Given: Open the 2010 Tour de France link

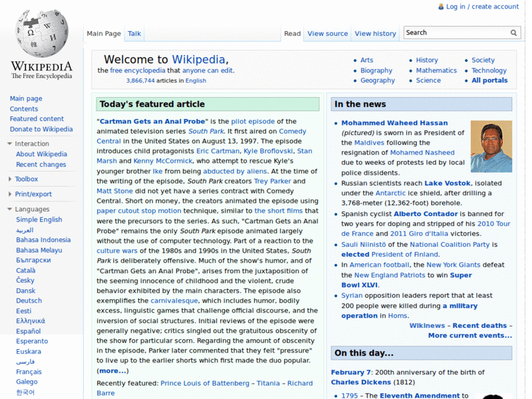Looking at the screenshot, I should point(426,229).
